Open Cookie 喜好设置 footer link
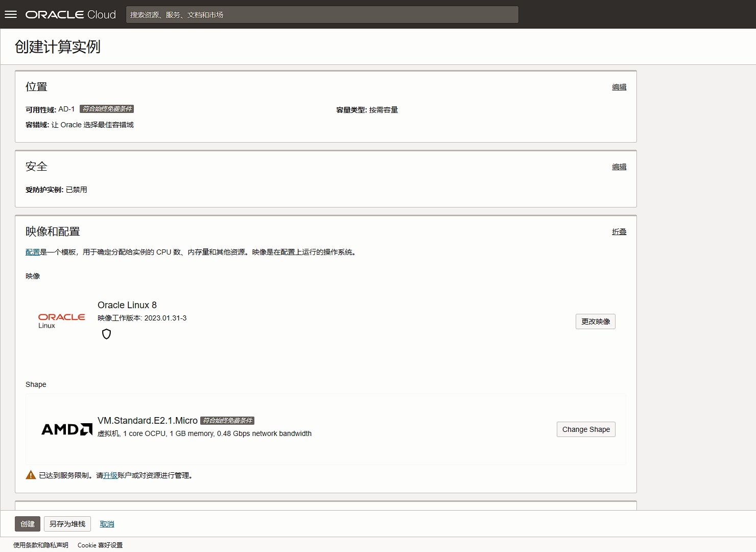This screenshot has height=552, width=756. pyautogui.click(x=100, y=545)
